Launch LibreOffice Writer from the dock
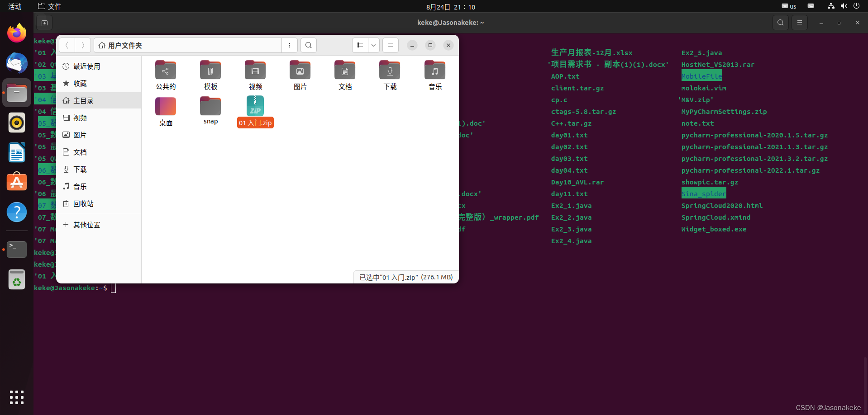 [x=17, y=152]
